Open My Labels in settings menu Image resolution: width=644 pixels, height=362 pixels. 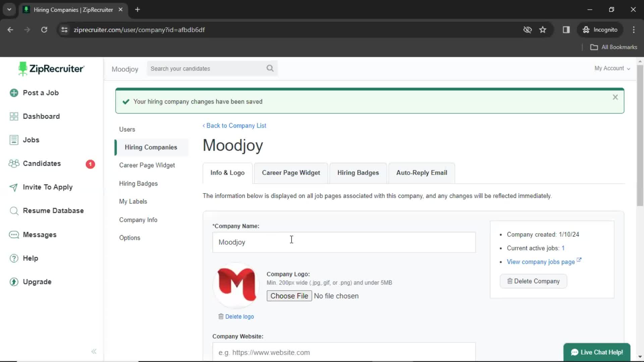(x=133, y=201)
